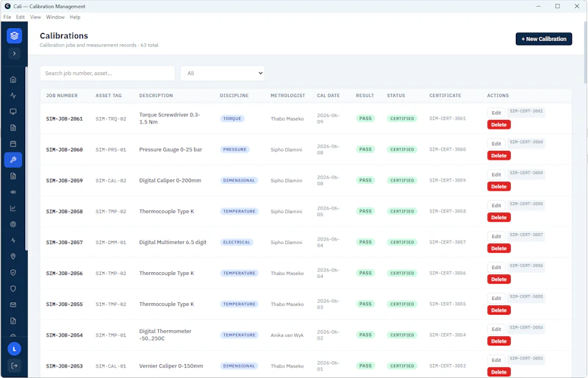Click the log out icon in the sidebar
Screen dimensions: 588x378
point(14,365)
